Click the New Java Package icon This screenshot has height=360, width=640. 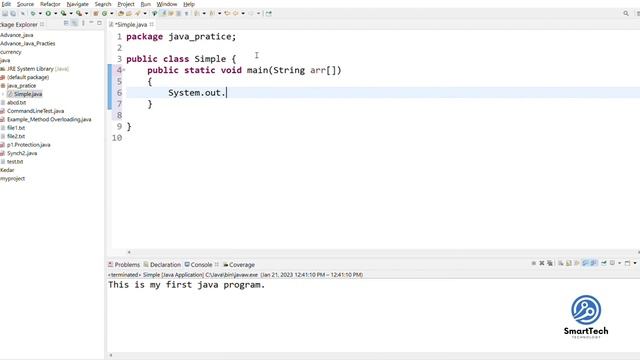coord(96,13)
